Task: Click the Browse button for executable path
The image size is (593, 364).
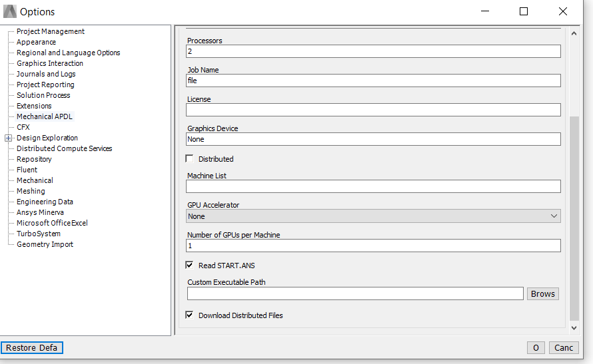Action: pyautogui.click(x=543, y=293)
